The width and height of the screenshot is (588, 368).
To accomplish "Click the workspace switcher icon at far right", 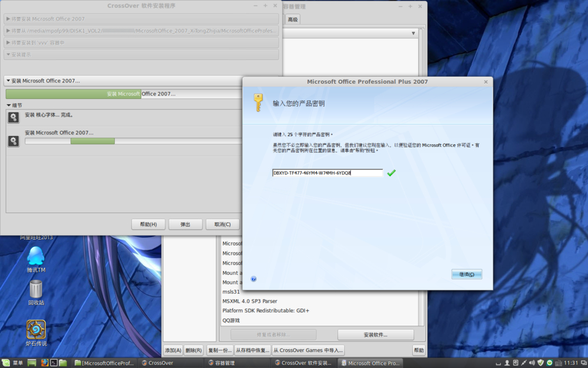I will pyautogui.click(x=583, y=363).
